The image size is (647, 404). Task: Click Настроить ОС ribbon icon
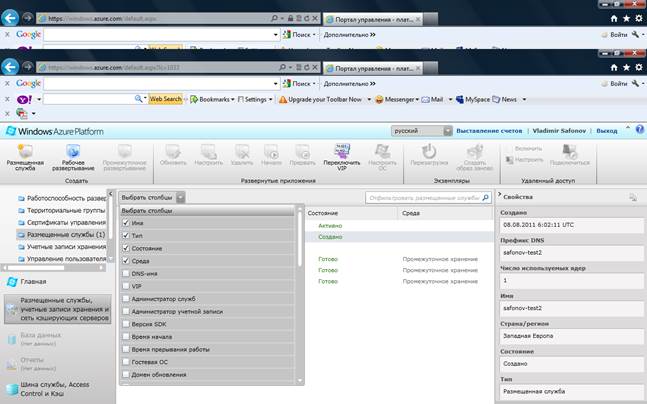point(382,157)
